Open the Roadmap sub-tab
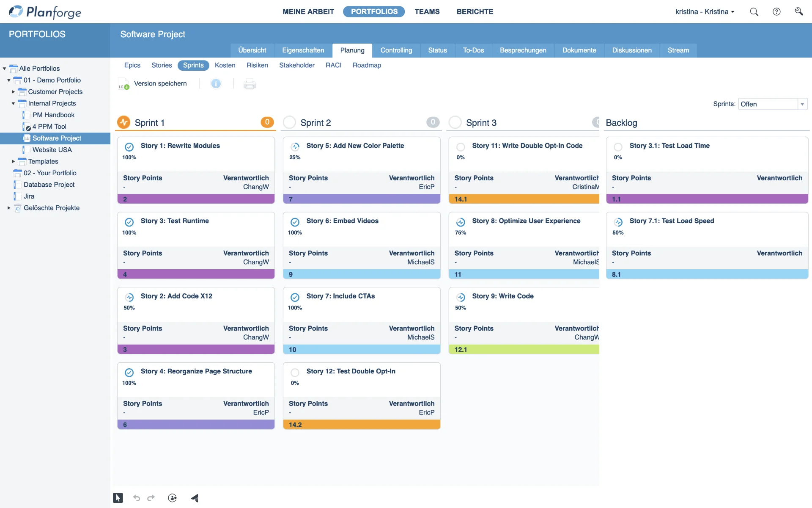 pos(367,65)
